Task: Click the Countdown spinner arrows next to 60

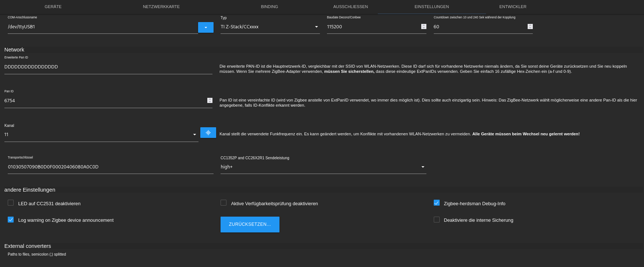Action: pyautogui.click(x=530, y=26)
